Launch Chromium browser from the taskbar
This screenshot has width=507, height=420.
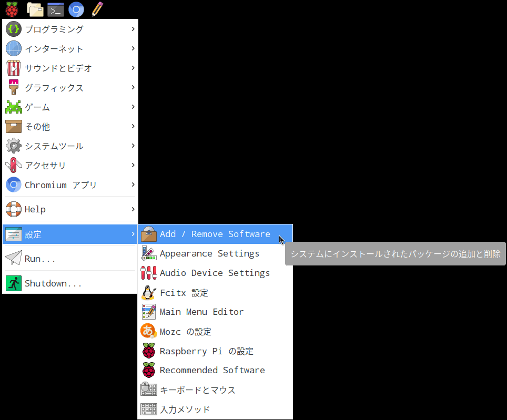pos(76,9)
